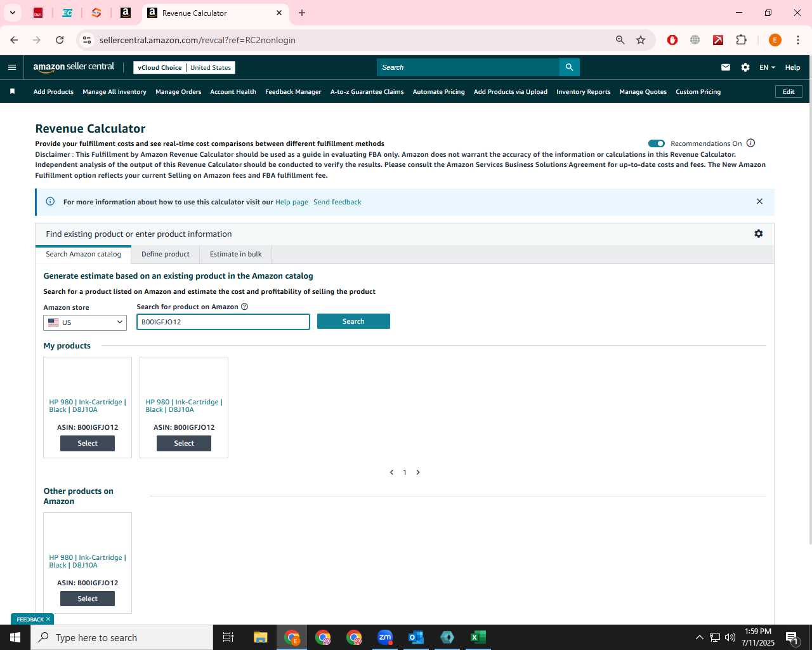Viewport: 812px width, 650px height.
Task: Click the browser reload button
Action: 60,40
